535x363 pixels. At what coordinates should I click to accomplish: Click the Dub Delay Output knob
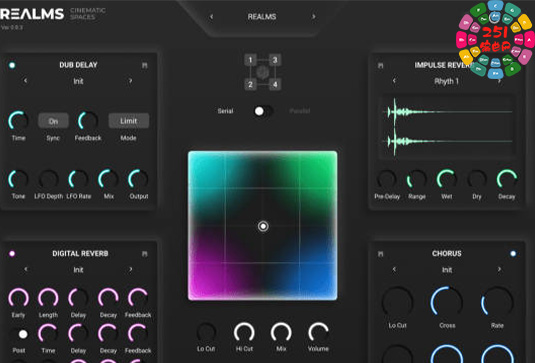[x=138, y=179]
